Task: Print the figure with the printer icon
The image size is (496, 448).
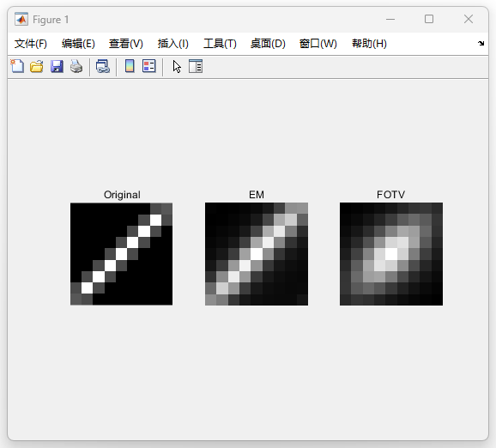Action: click(76, 66)
